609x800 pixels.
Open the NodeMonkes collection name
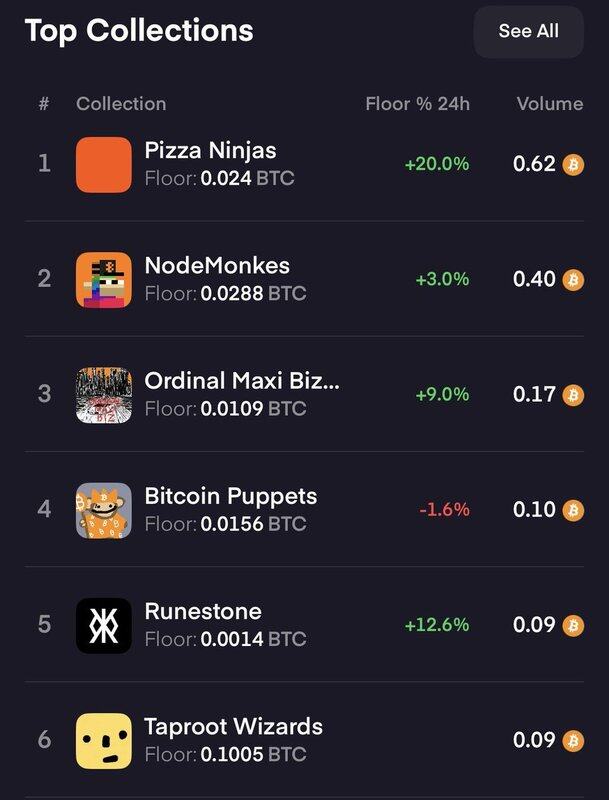coord(217,266)
